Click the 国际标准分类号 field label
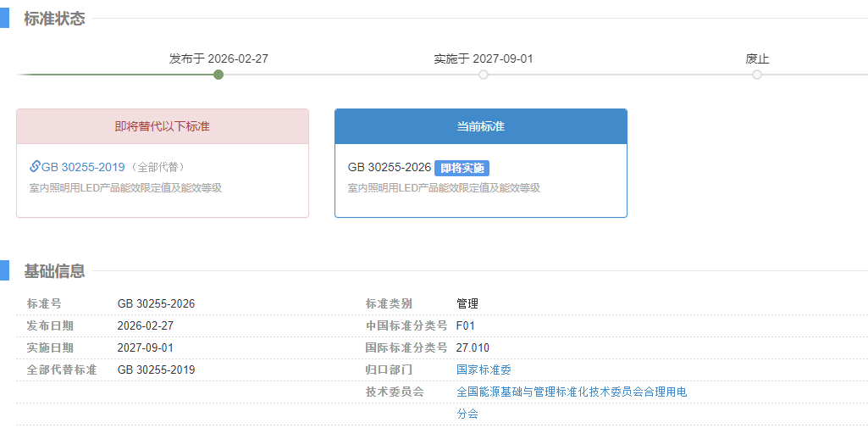The width and height of the screenshot is (868, 428). click(x=406, y=348)
